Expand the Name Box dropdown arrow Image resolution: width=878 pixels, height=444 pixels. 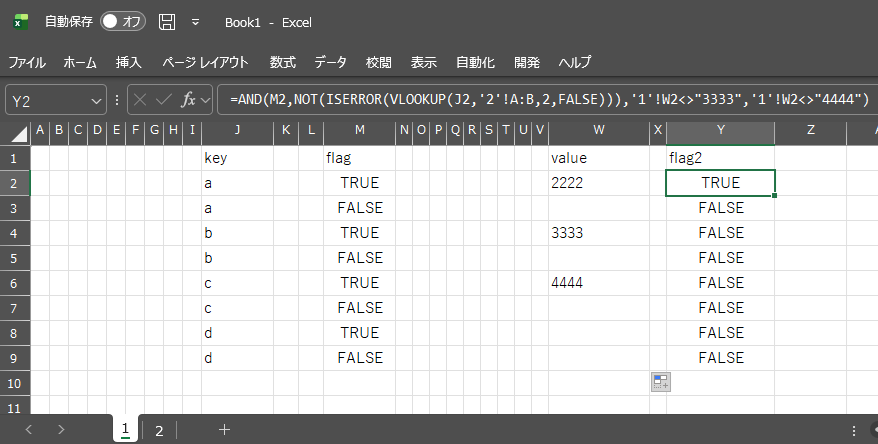click(x=96, y=101)
